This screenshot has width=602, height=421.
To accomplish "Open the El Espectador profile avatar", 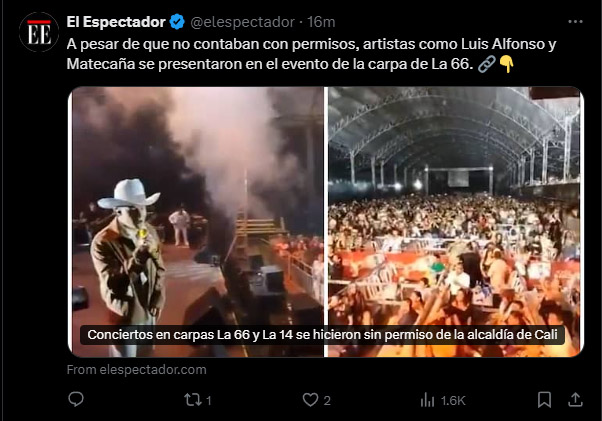I will tap(39, 32).
